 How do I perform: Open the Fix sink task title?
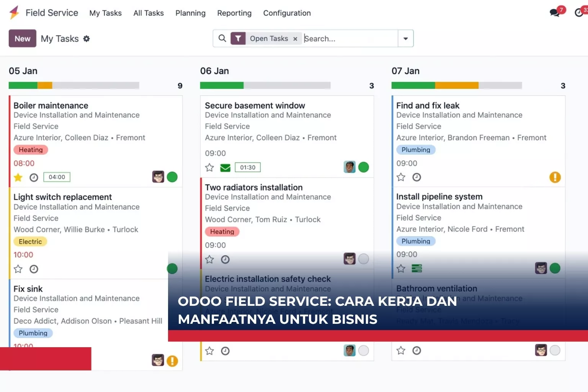pos(28,289)
